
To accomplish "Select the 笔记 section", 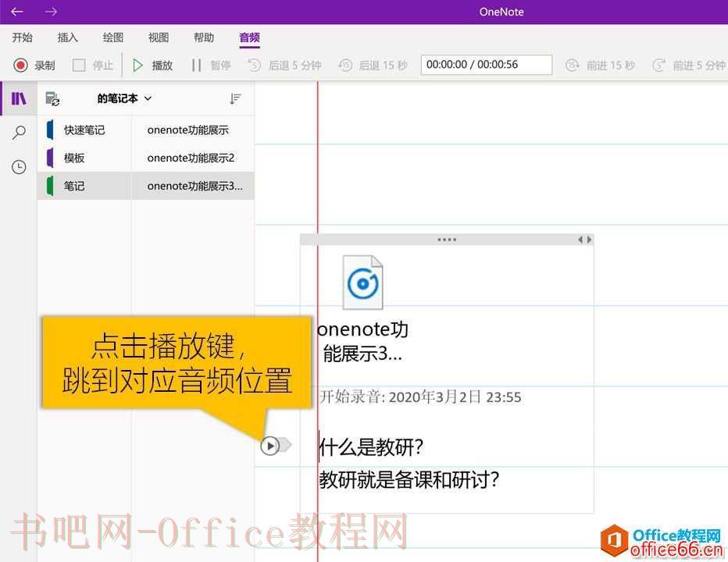I will pos(84,186).
